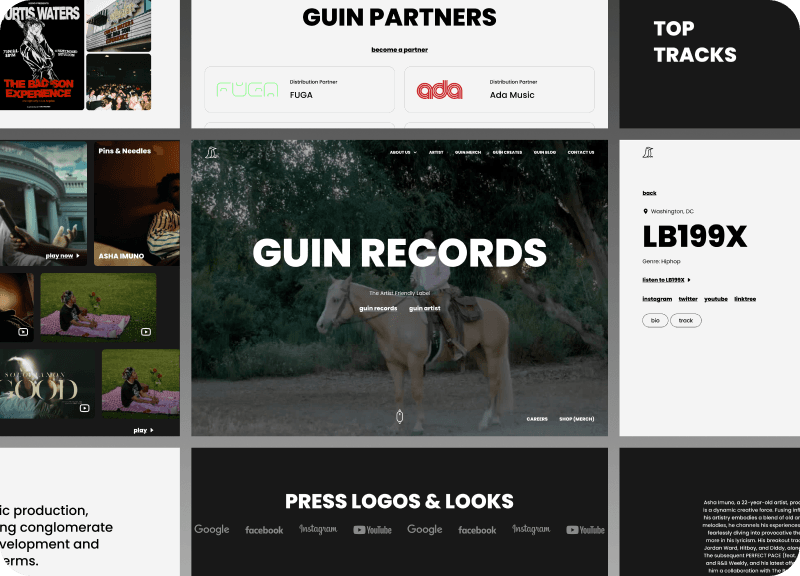Open The Bad Son Experience poster

pyautogui.click(x=41, y=55)
